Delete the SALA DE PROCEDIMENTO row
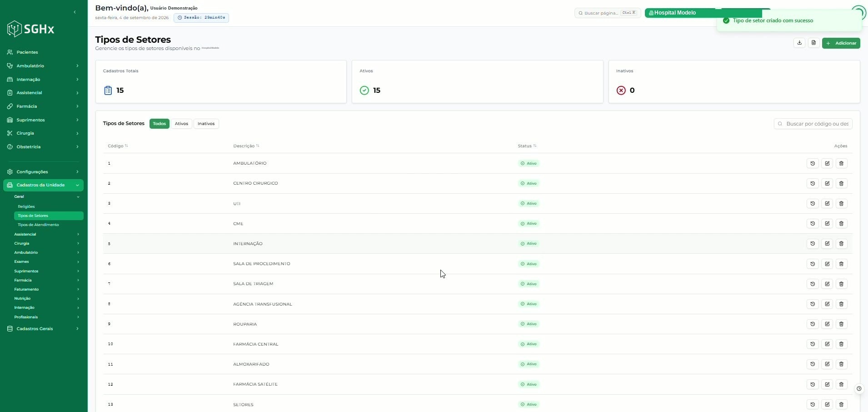Screen dimensions: 868x412 [x=841, y=264]
